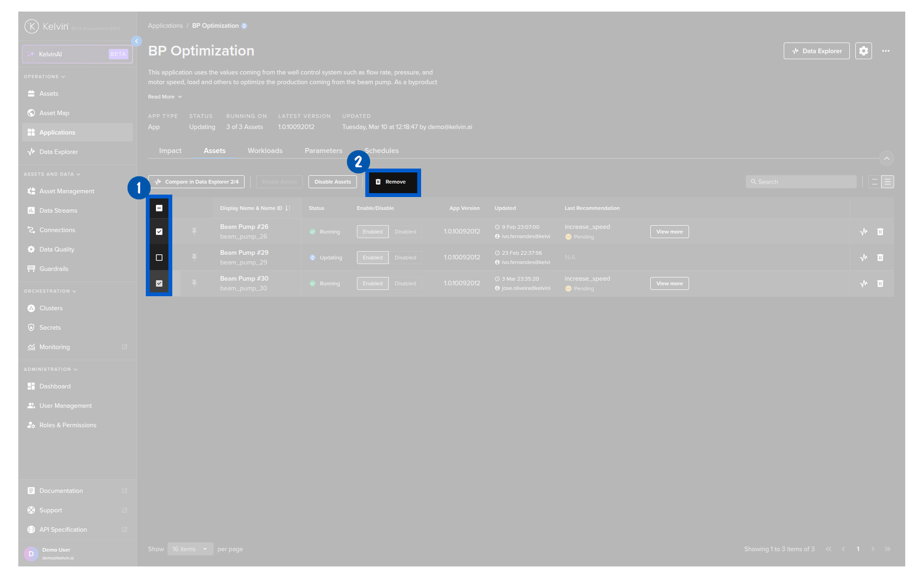Toggle the select-all header checkbox
This screenshot has width=924, height=578.
pyautogui.click(x=159, y=208)
